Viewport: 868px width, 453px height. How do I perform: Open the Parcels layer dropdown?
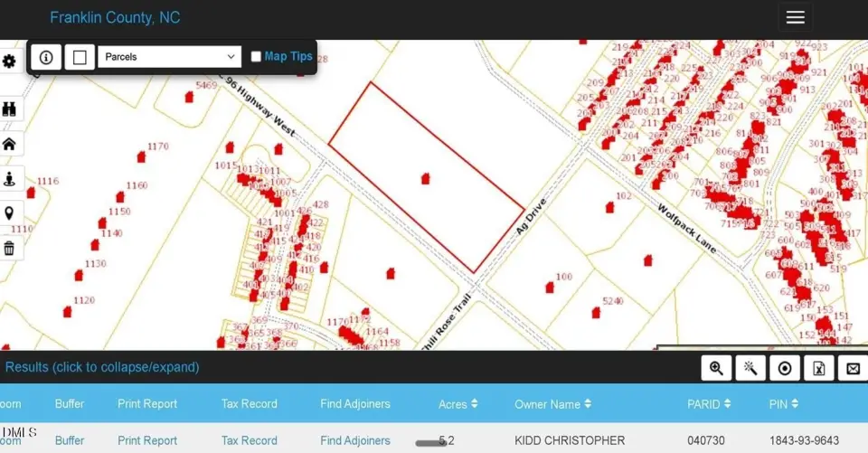pyautogui.click(x=169, y=57)
